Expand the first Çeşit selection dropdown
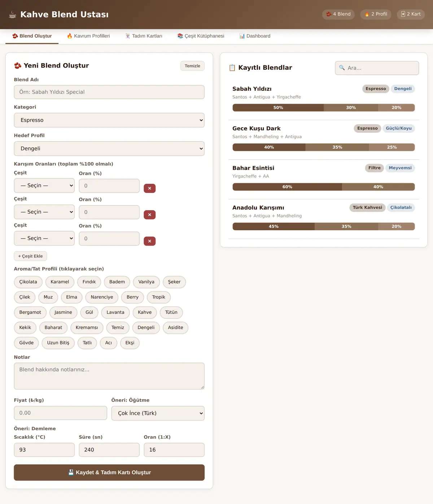Image resolution: width=433 pixels, height=504 pixels. pos(44,186)
